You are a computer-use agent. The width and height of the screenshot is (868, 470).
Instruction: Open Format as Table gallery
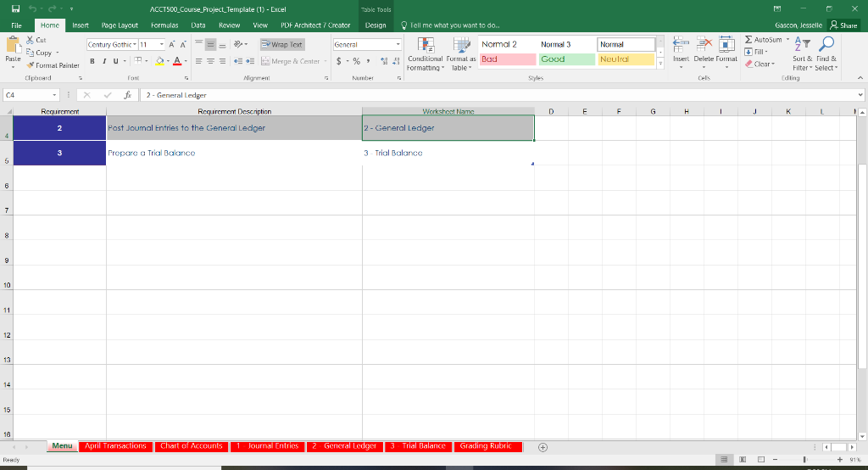[461, 53]
